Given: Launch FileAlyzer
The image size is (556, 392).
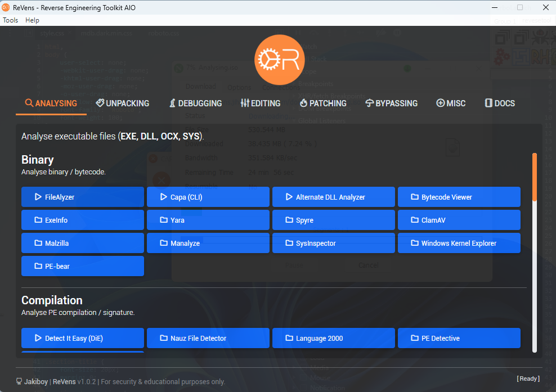Looking at the screenshot, I should click(83, 197).
